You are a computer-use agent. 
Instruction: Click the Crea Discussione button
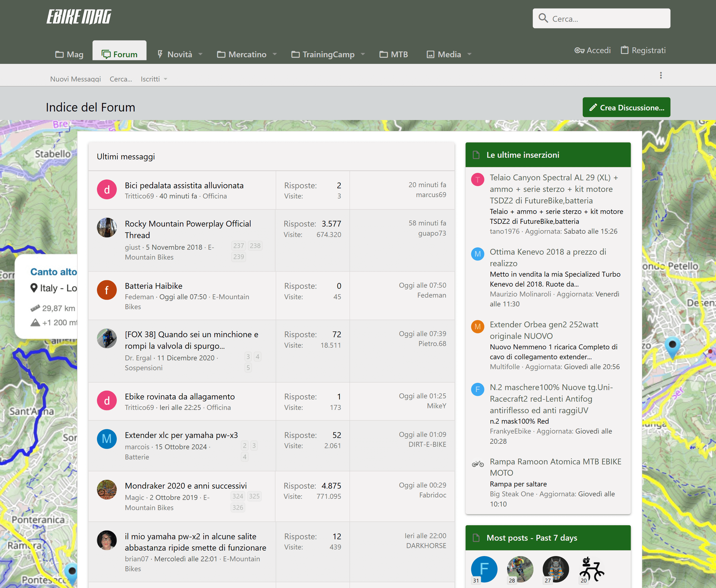(x=626, y=107)
